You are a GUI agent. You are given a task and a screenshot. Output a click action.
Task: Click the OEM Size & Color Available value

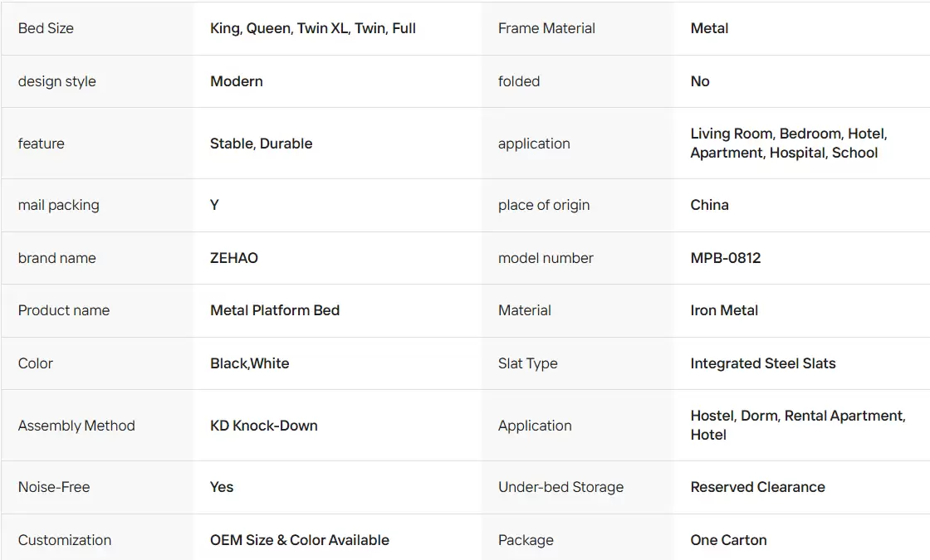tap(300, 540)
